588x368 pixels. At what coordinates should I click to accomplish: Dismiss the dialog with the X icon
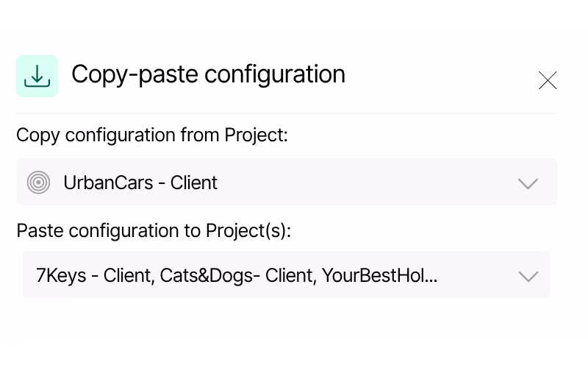tap(548, 80)
